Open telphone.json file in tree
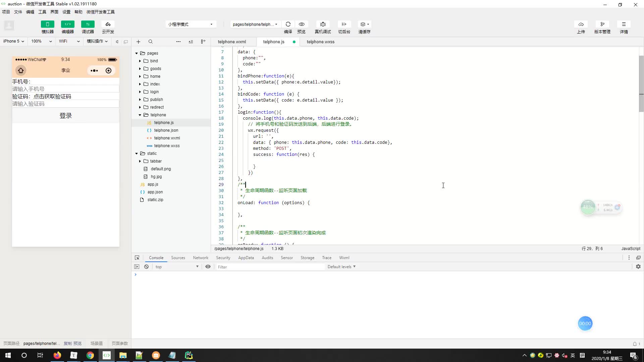The height and width of the screenshot is (362, 644). coord(166,130)
